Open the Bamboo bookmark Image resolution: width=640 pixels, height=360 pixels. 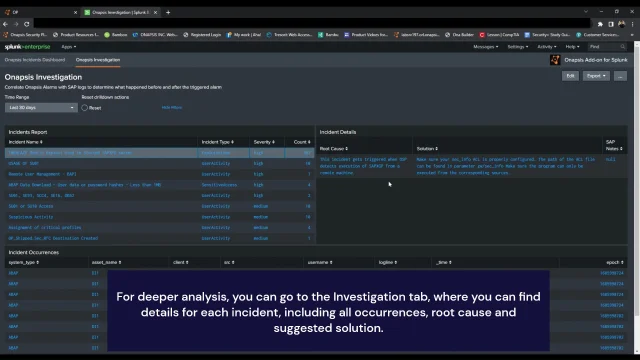coord(116,35)
